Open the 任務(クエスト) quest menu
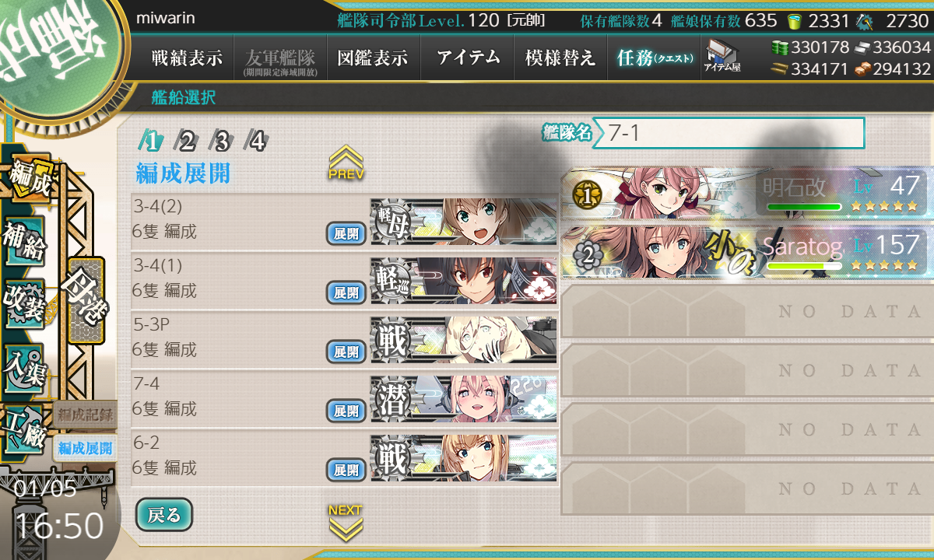The width and height of the screenshot is (934, 560). 654,58
